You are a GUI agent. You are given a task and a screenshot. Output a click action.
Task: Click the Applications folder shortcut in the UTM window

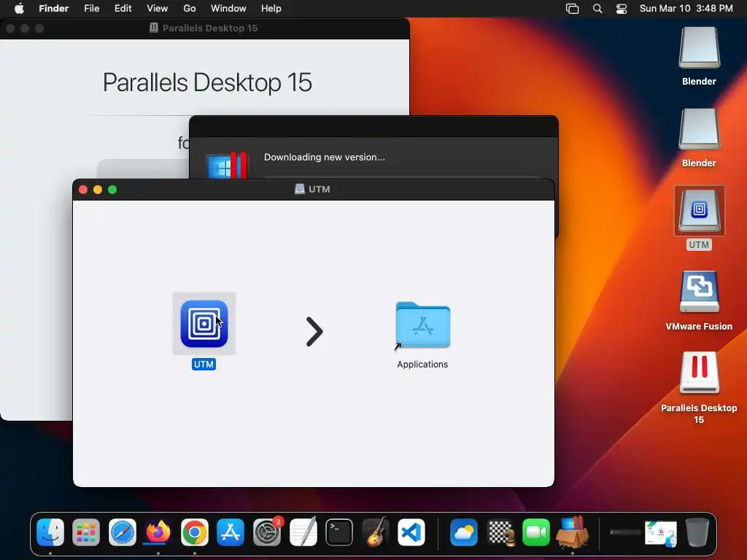422,326
